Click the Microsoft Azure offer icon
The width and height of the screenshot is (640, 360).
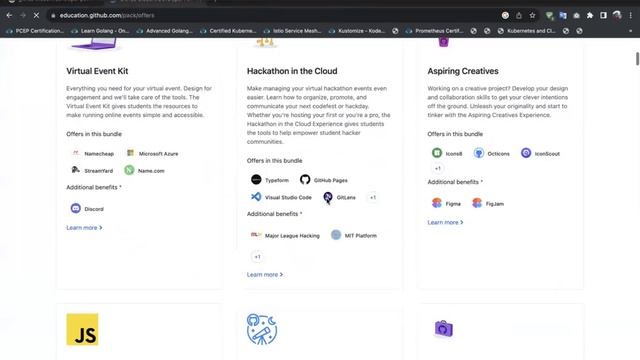[x=130, y=153]
